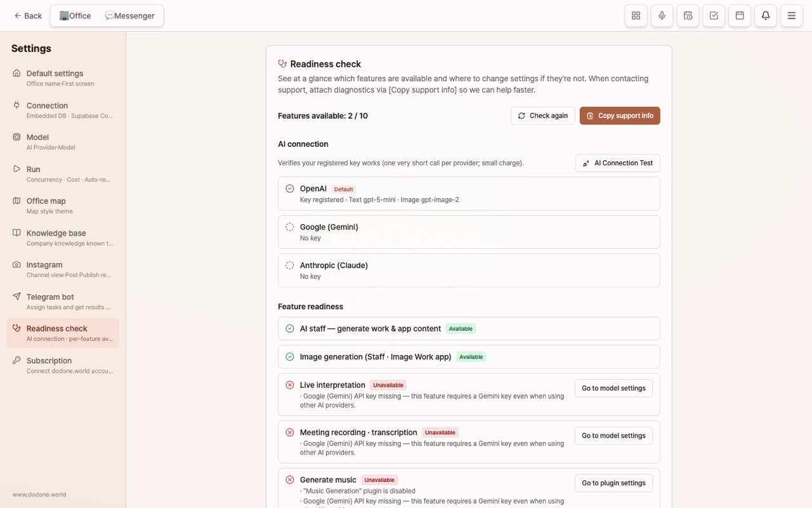Click the microphone icon in top toolbar

[662, 16]
